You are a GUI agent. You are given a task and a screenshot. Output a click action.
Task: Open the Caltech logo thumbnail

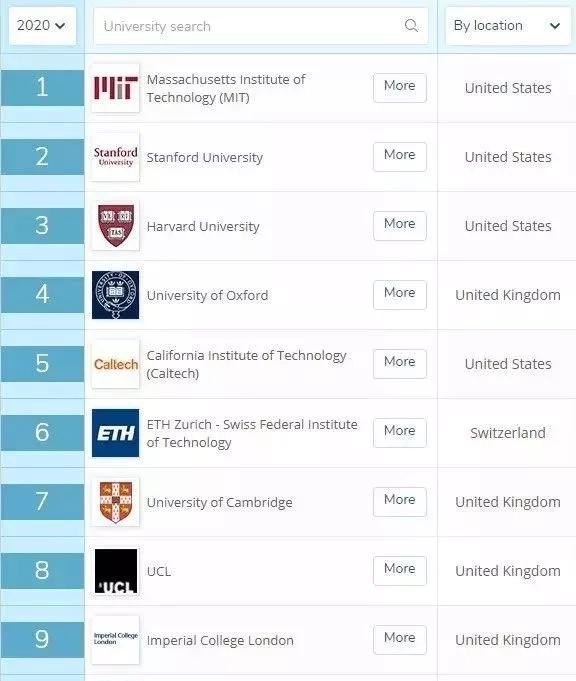tap(116, 364)
